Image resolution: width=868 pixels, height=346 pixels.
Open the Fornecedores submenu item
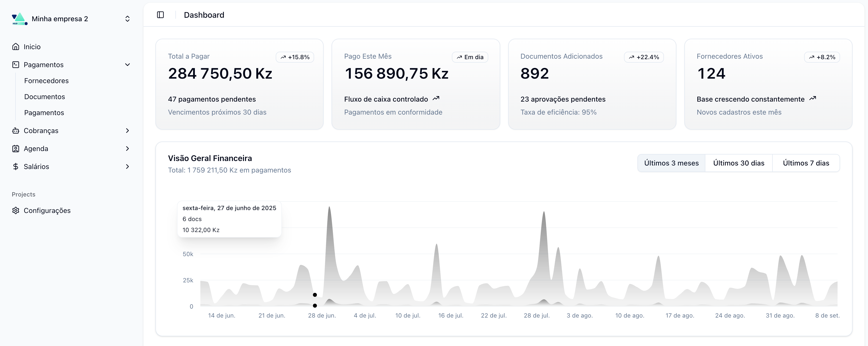(x=46, y=81)
